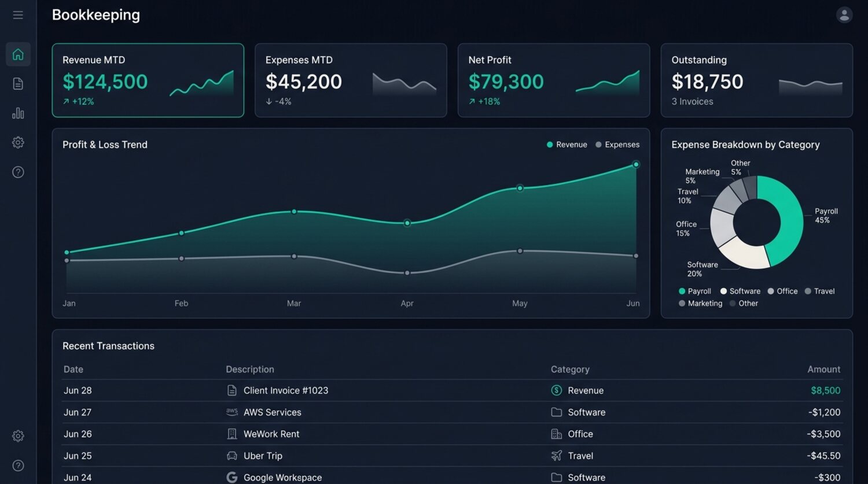Viewport: 868px width, 484px height.
Task: Select the WeWork Rent description
Action: point(271,434)
